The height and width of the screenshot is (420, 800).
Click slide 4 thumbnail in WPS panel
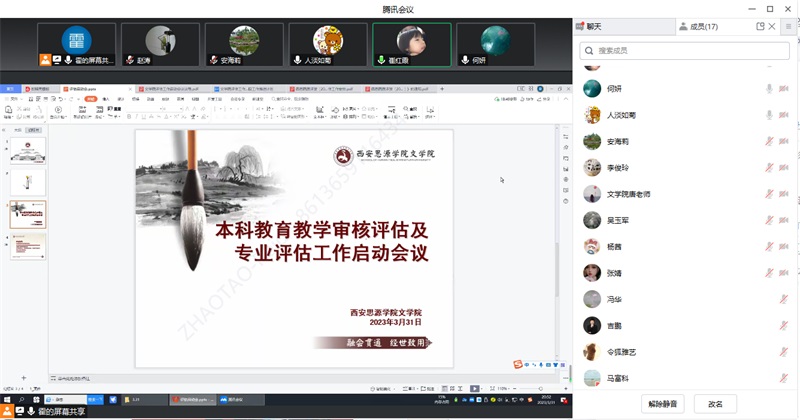coord(28,247)
